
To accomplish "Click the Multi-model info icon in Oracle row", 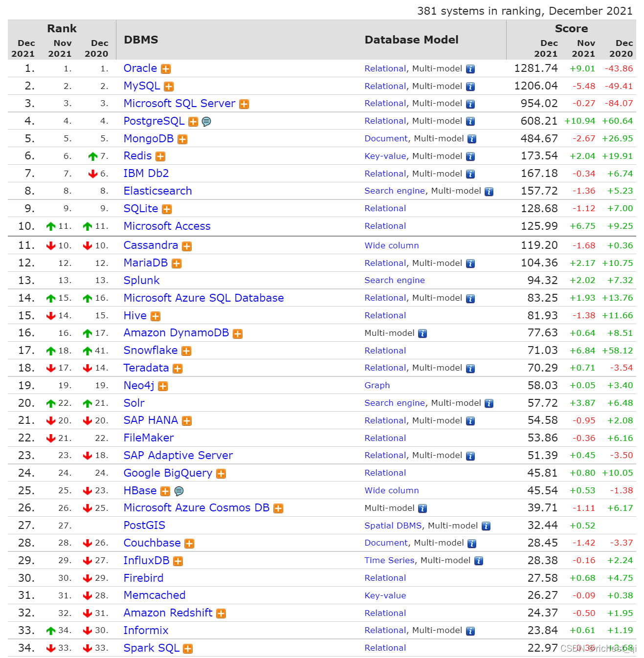I will pos(470,69).
